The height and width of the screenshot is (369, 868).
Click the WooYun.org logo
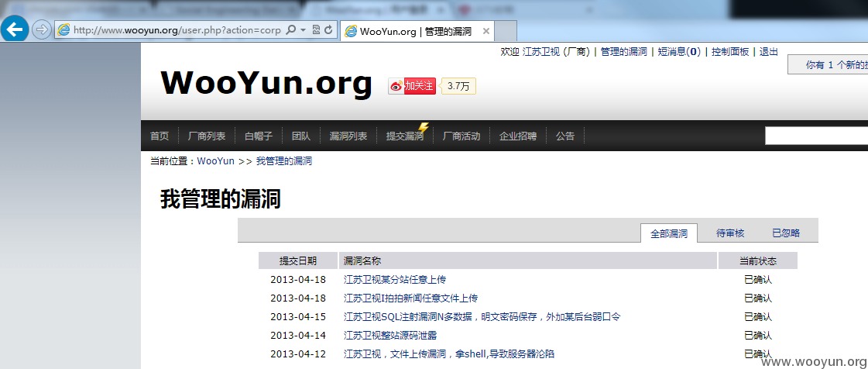pos(266,84)
